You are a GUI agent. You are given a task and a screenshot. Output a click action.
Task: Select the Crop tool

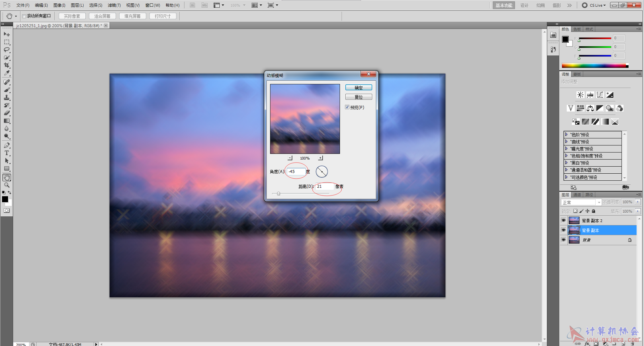pos(7,65)
